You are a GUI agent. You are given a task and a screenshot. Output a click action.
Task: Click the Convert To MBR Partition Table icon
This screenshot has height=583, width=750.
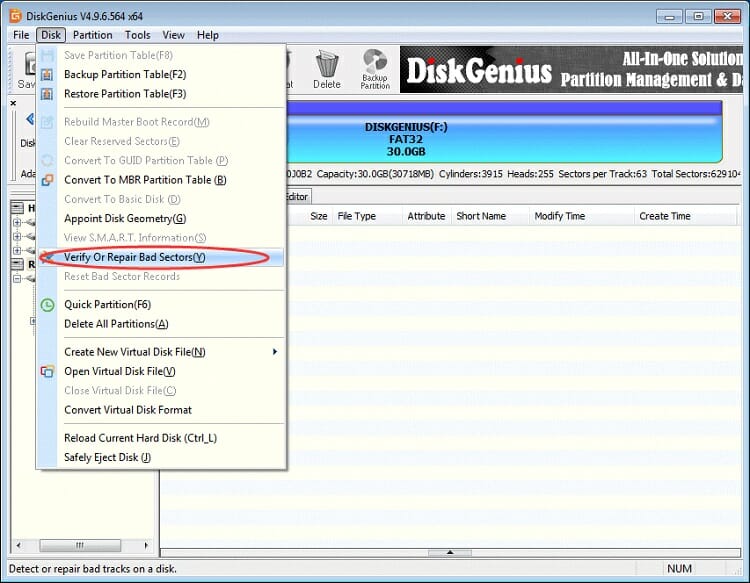click(47, 180)
